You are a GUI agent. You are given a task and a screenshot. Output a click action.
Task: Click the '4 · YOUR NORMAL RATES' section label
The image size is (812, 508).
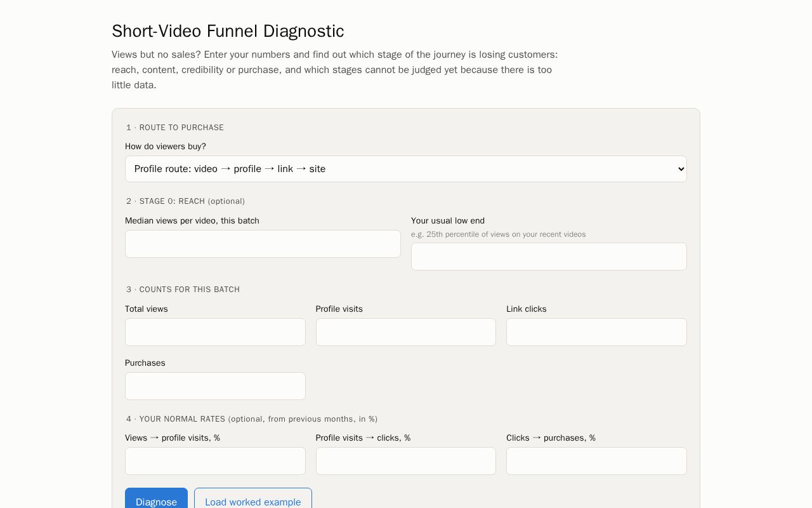pyautogui.click(x=251, y=419)
